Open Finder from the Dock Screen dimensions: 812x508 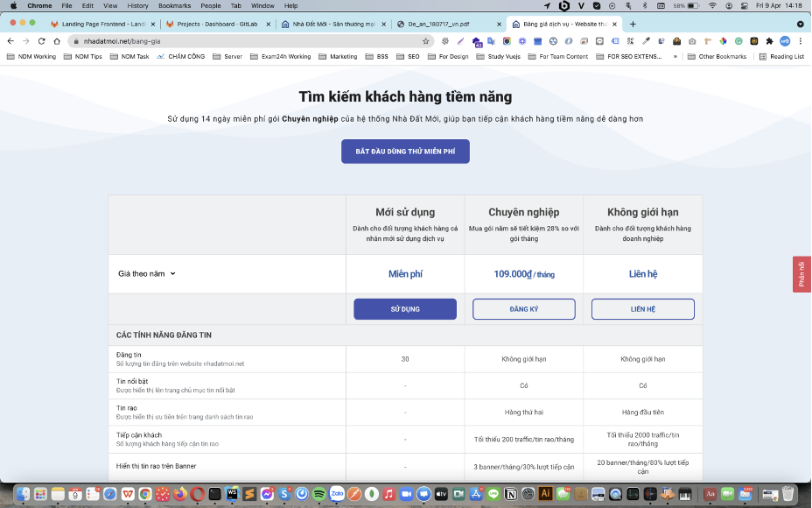pyautogui.click(x=23, y=494)
